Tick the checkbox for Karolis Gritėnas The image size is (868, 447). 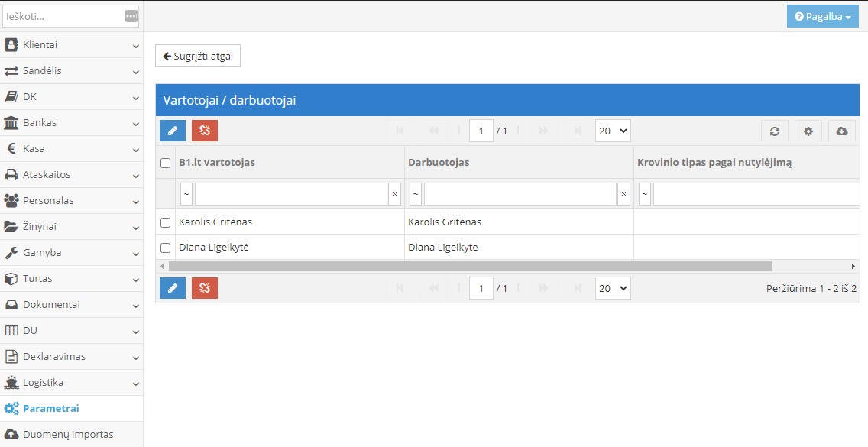pos(166,222)
